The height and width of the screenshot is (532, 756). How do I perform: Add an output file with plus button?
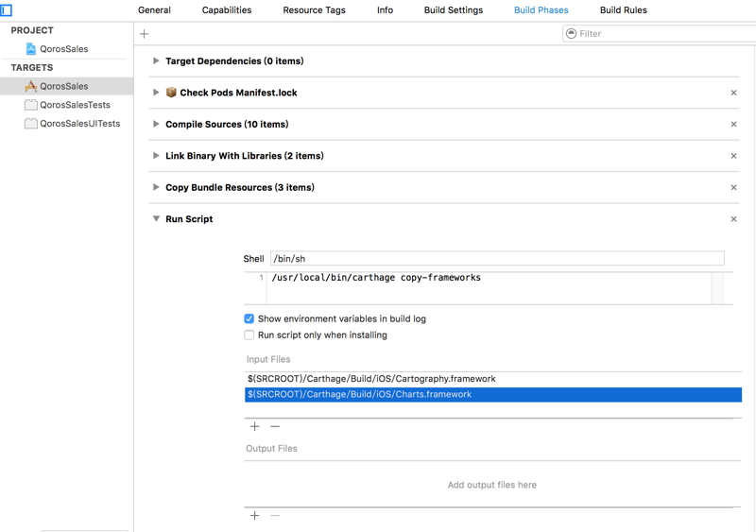pos(254,516)
